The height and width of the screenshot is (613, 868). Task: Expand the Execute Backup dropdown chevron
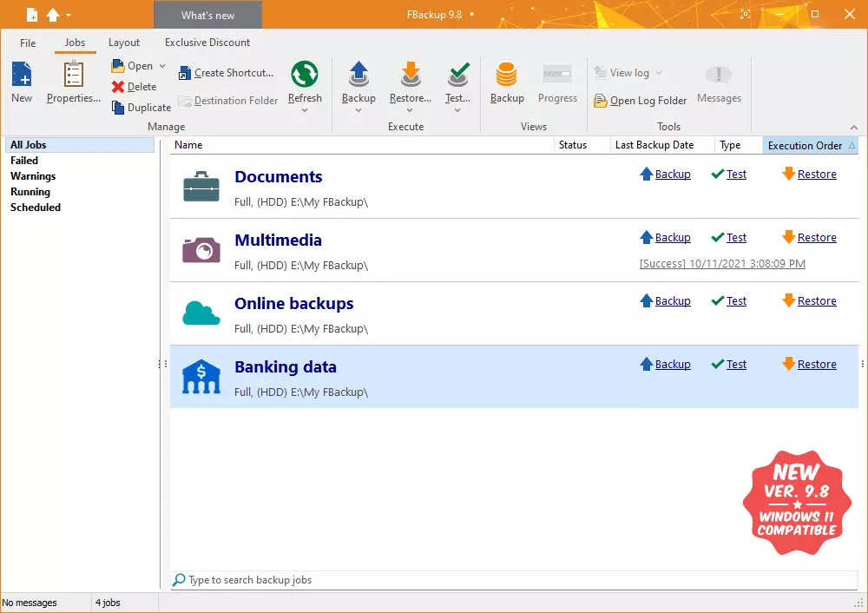pyautogui.click(x=358, y=110)
